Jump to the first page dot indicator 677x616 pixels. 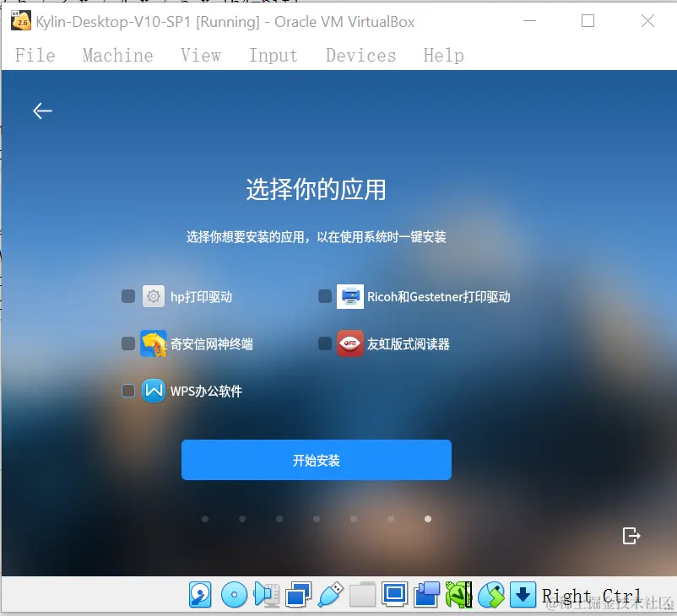click(205, 519)
